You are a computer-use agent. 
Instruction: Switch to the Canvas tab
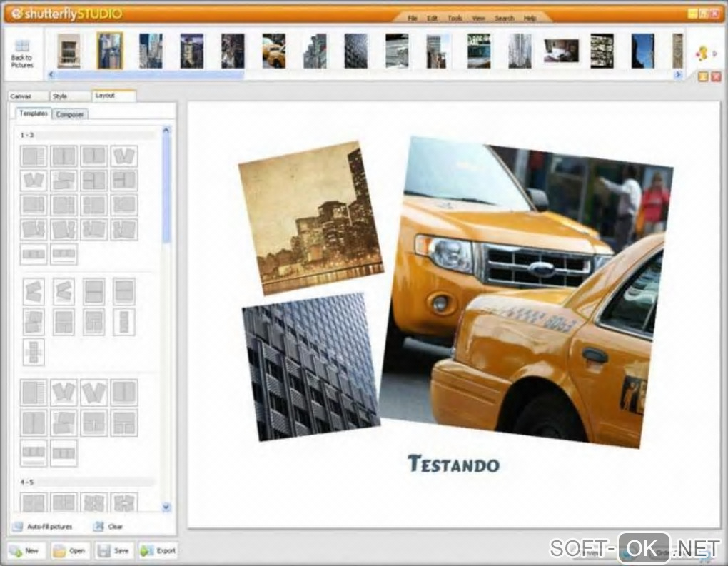[21, 96]
